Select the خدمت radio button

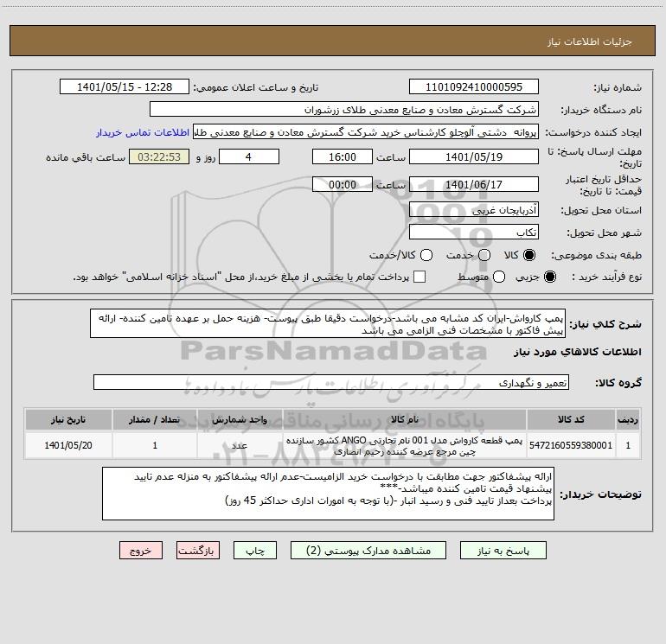pos(484,255)
